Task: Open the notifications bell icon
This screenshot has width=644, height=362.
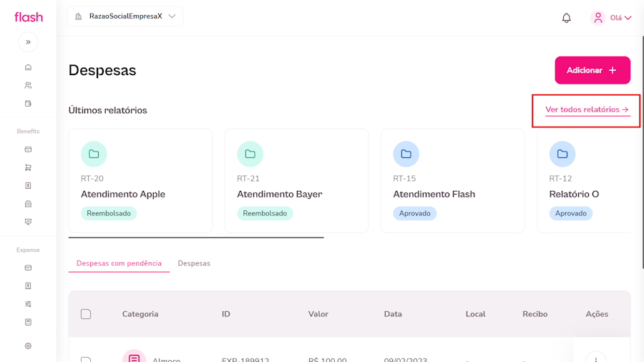Action: (566, 18)
